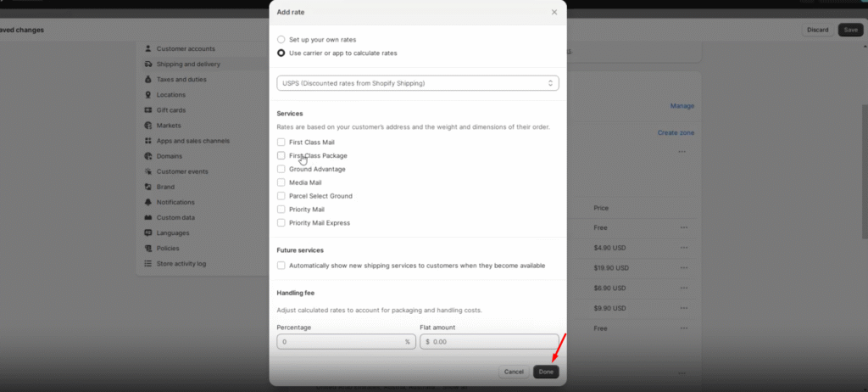Open Customer accounts settings
868x392 pixels.
pyautogui.click(x=186, y=49)
